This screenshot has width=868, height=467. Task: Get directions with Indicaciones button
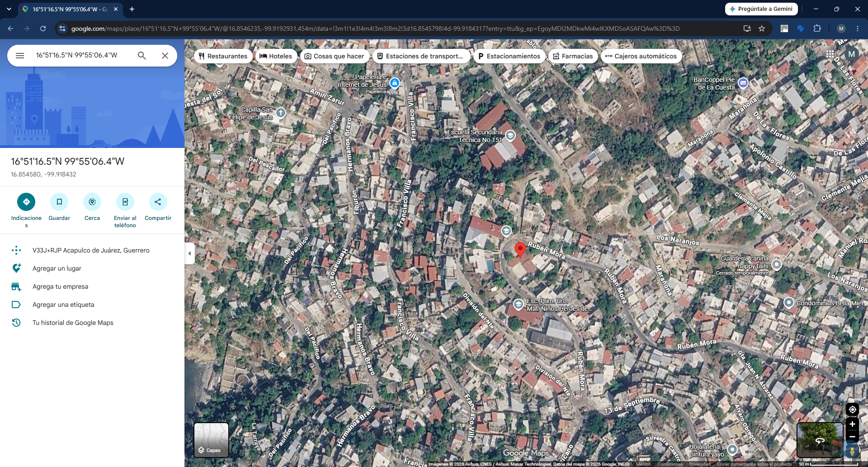(x=26, y=202)
